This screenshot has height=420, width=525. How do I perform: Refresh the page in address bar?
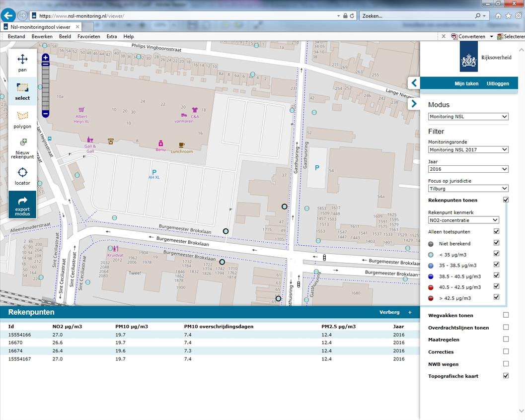[352, 16]
